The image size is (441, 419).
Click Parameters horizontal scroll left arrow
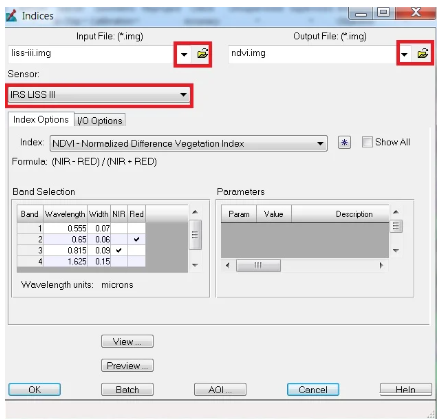pos(228,266)
